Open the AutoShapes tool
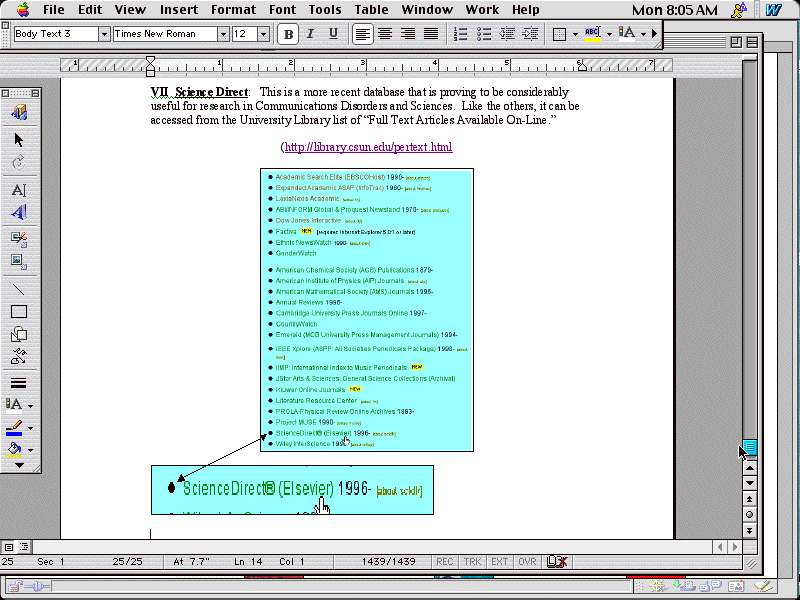The image size is (800, 600). point(19,334)
